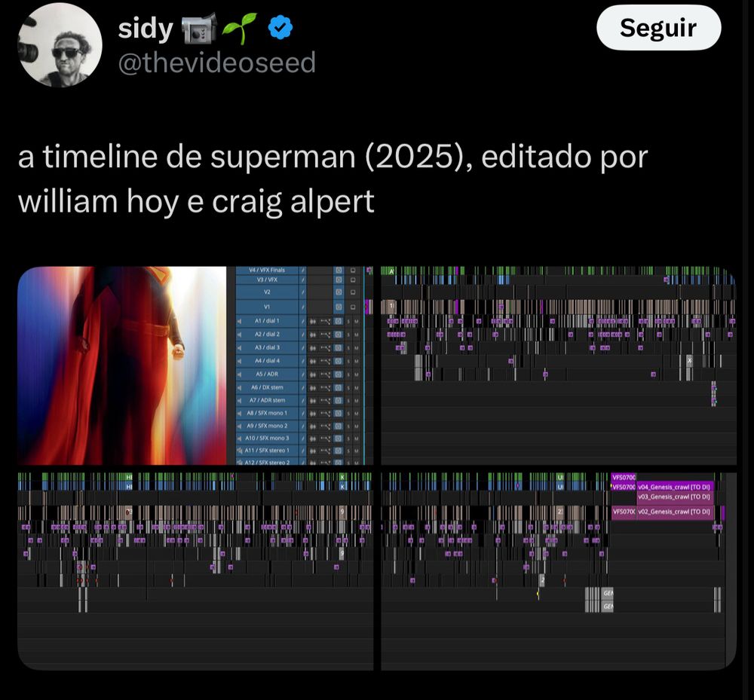The width and height of the screenshot is (754, 700).
Task: Click clip gain icon on A11 / SFX stereo 1
Action: 326,451
